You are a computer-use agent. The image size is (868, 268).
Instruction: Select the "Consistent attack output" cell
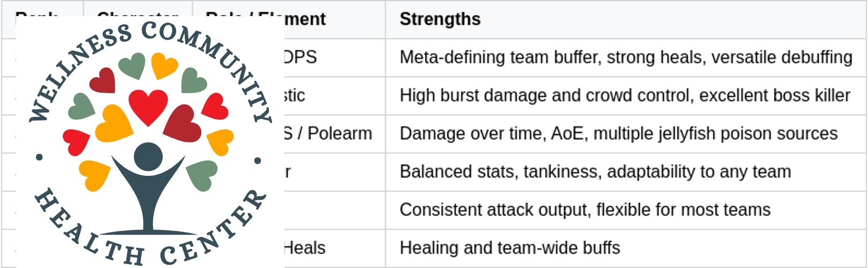click(x=585, y=210)
